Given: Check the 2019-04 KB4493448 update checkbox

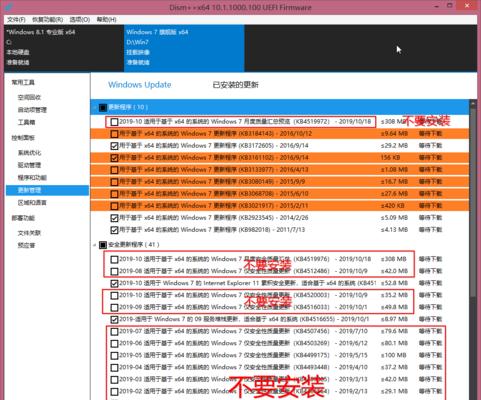Looking at the screenshot, I should [x=114, y=368].
